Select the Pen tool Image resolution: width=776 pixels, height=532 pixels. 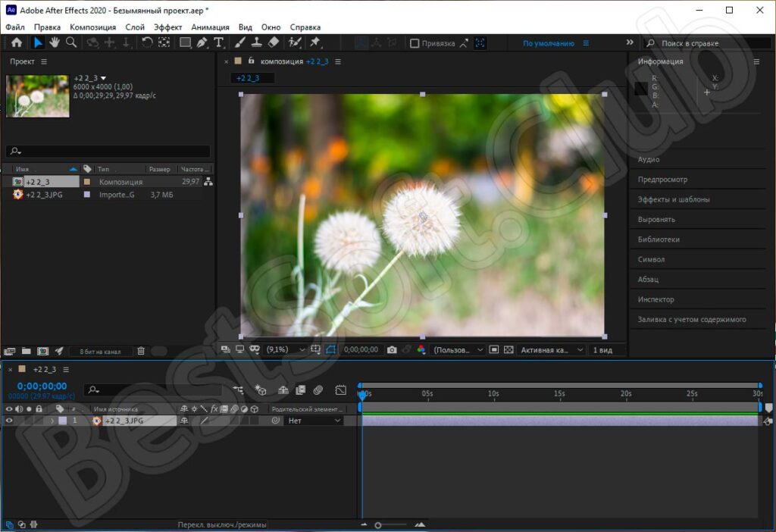(202, 43)
